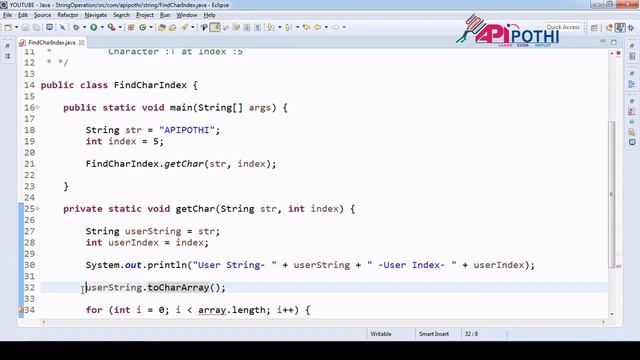
Task: Open the Search icon dropdown arrow
Action: (193, 27)
